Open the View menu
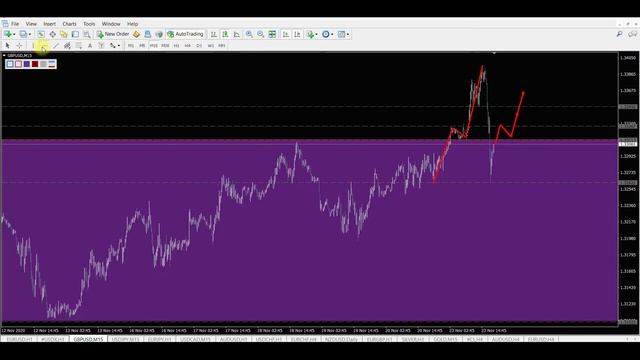The width and height of the screenshot is (640, 360). point(31,24)
